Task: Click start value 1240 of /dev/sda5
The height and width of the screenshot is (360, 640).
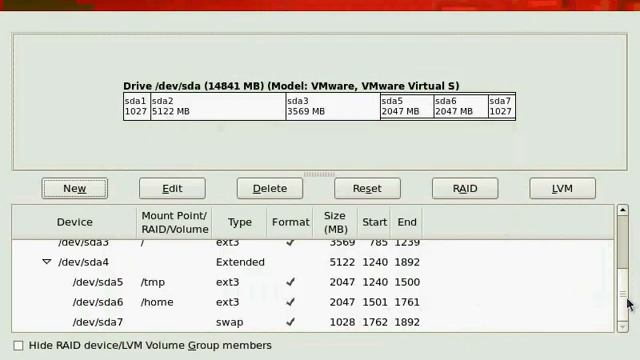Action: click(375, 282)
